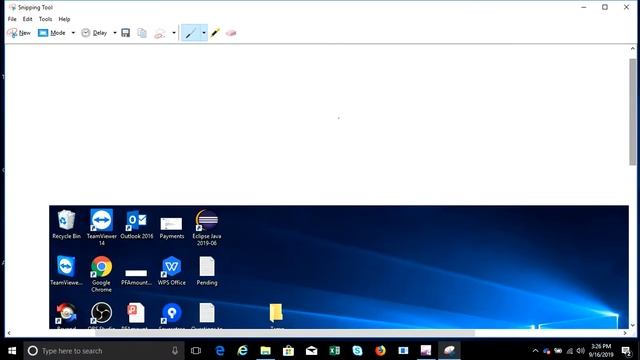Open Microsoft Edge from the taskbar

coord(220,351)
